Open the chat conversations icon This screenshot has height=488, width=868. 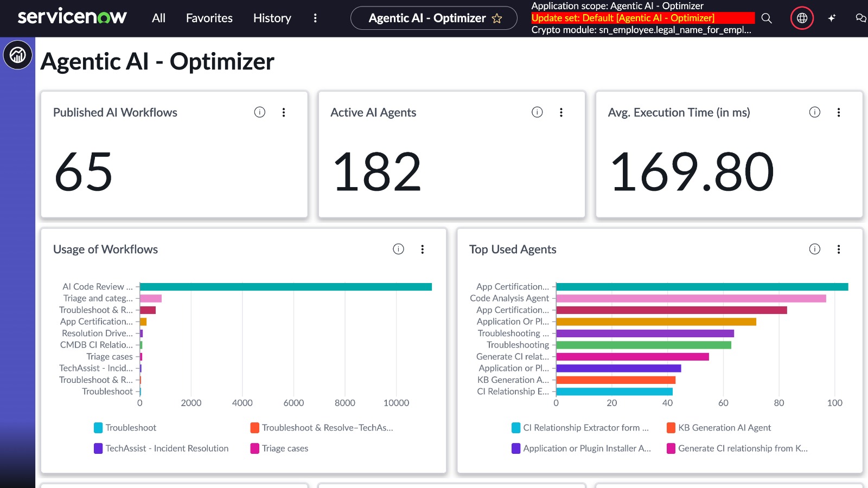coord(860,18)
